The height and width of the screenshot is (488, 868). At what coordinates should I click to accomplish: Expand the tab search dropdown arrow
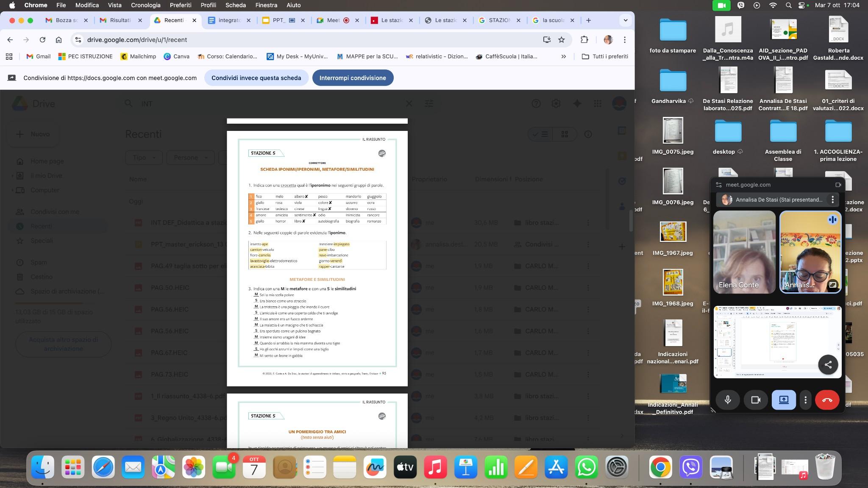coord(625,20)
